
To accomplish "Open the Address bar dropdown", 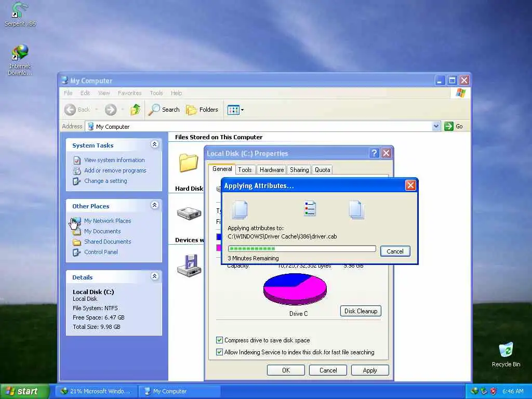I will [x=436, y=126].
